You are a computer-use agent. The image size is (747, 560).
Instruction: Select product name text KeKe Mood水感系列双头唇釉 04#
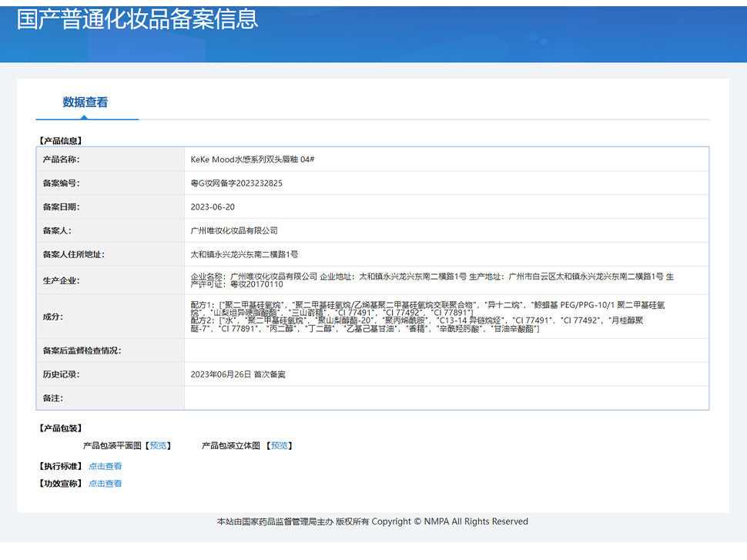[x=253, y=159]
